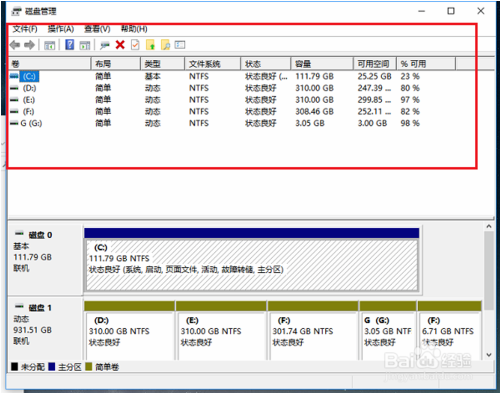500x393 pixels.
Task: Click the drive icon beside (C:) in volume list
Action: tap(14, 76)
